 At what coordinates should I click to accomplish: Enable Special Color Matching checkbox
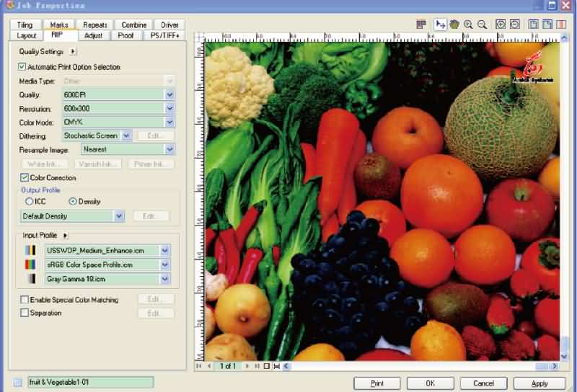coord(25,299)
